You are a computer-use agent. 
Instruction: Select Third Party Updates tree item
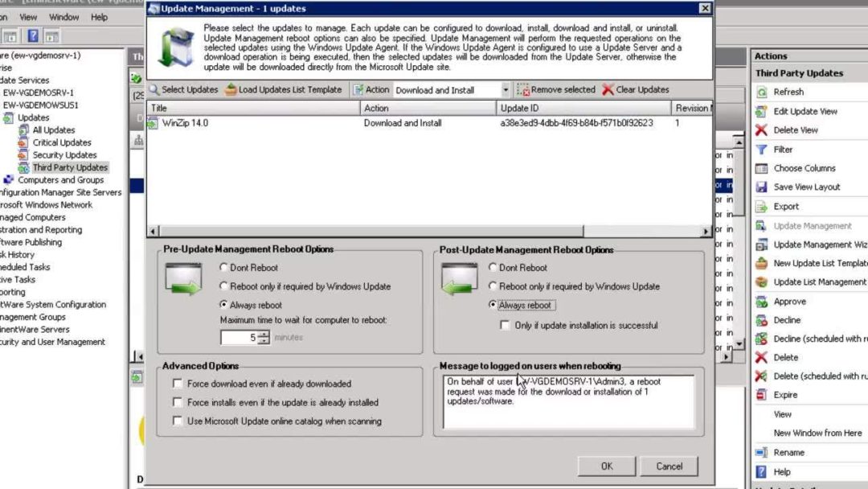tap(70, 167)
